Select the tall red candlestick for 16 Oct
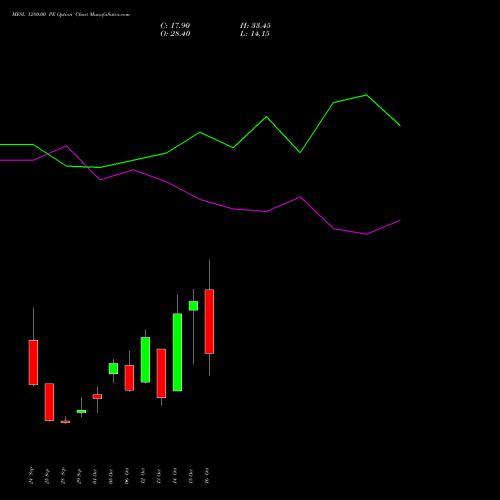 pos(209,321)
